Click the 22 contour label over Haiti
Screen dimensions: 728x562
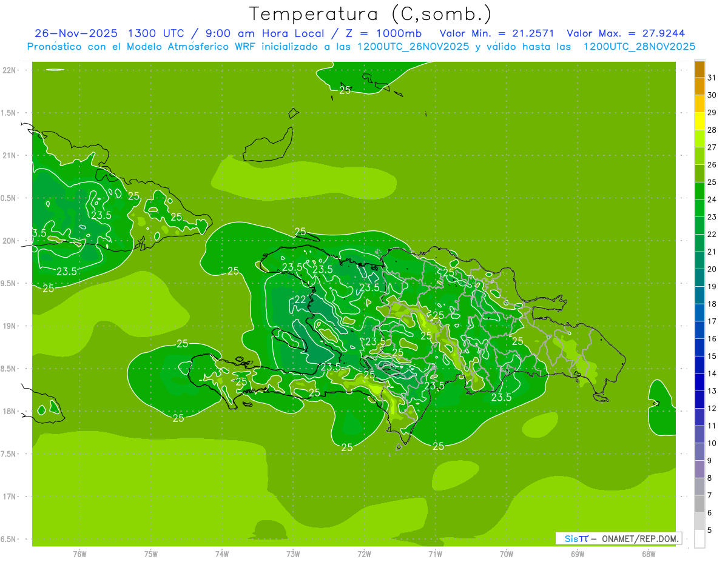point(300,299)
